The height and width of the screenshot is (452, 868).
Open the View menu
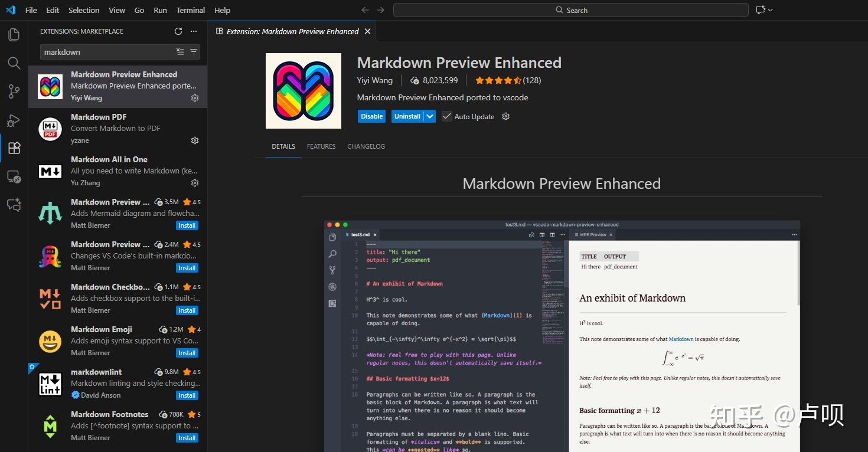(117, 10)
